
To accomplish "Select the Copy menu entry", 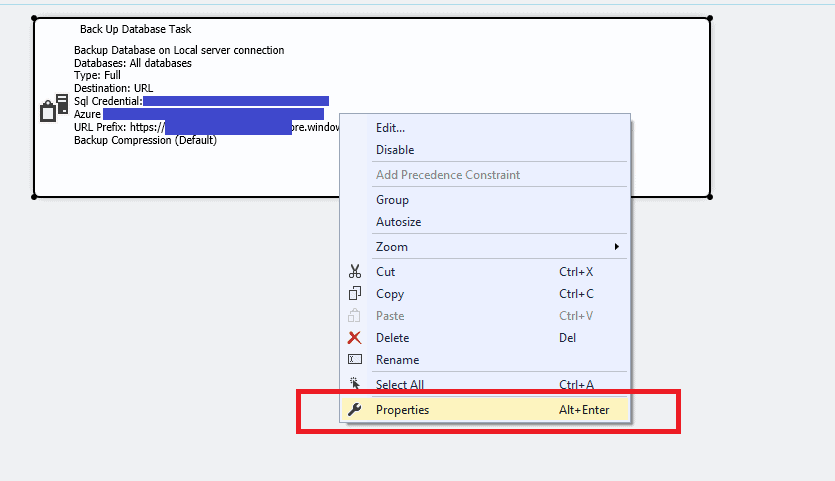I will click(x=485, y=294).
